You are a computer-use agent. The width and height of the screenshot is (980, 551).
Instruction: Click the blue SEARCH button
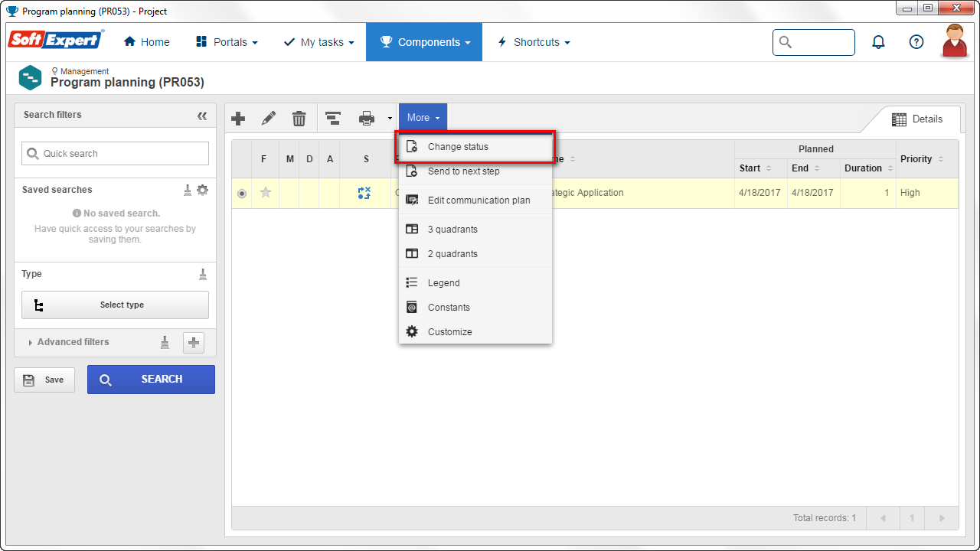[151, 380]
